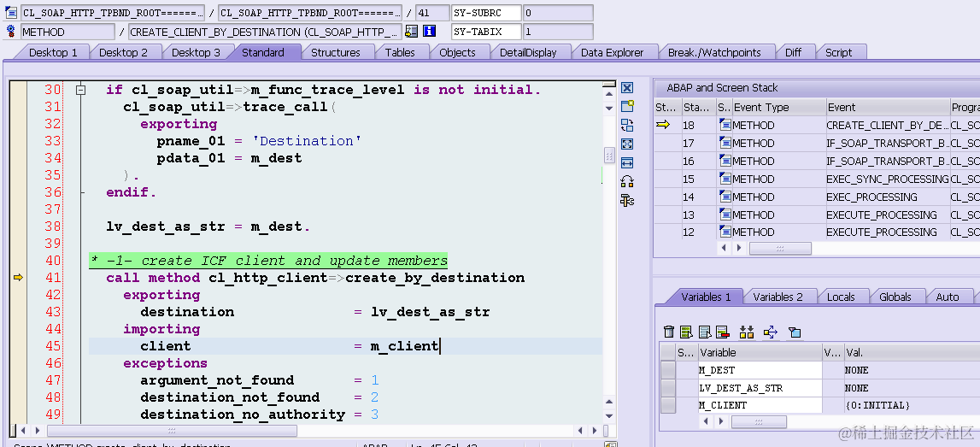Click the SY-SUBRC field in header
Screen dimensions: 980x447
tap(485, 13)
